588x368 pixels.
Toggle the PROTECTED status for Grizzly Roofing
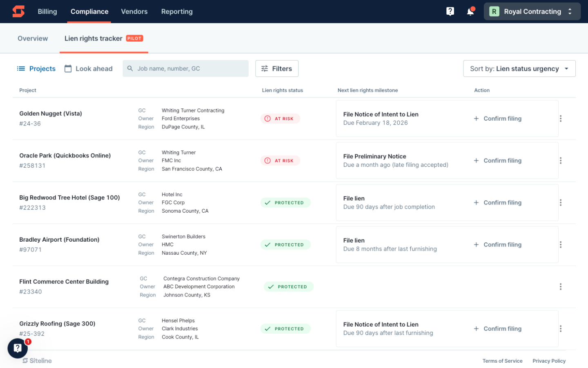pyautogui.click(x=285, y=328)
